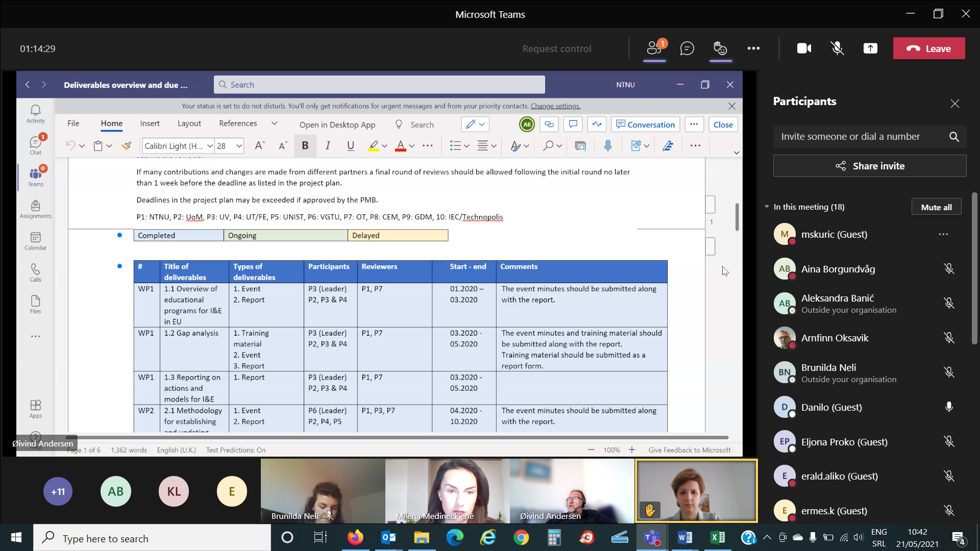This screenshot has width=980, height=551.
Task: Click grow font size icon
Action: 259,146
